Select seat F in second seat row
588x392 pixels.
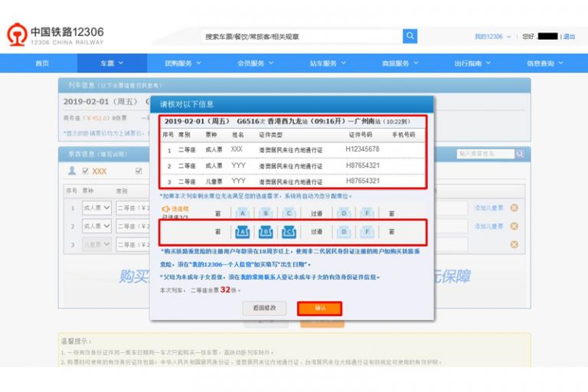(367, 230)
